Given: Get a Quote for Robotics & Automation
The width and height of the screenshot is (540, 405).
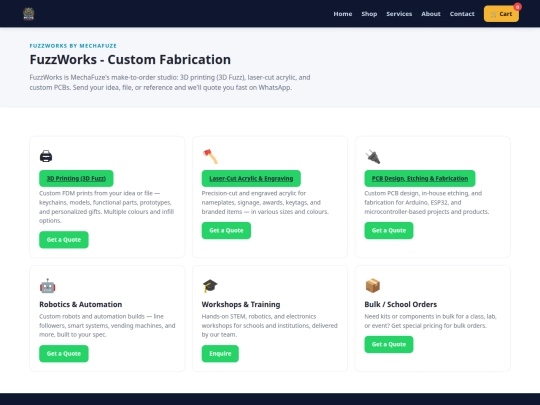Looking at the screenshot, I should pos(64,354).
